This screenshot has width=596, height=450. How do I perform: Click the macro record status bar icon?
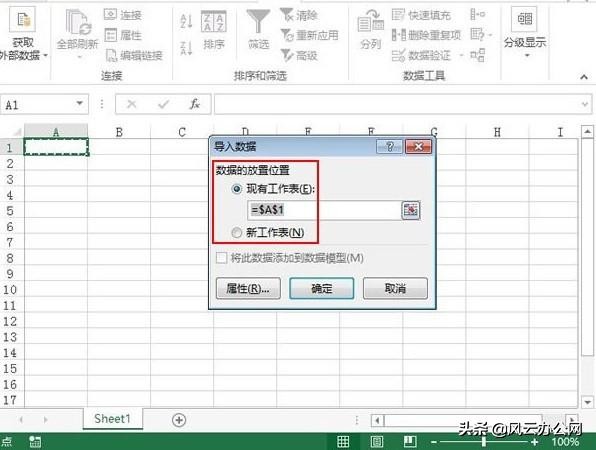[x=35, y=442]
